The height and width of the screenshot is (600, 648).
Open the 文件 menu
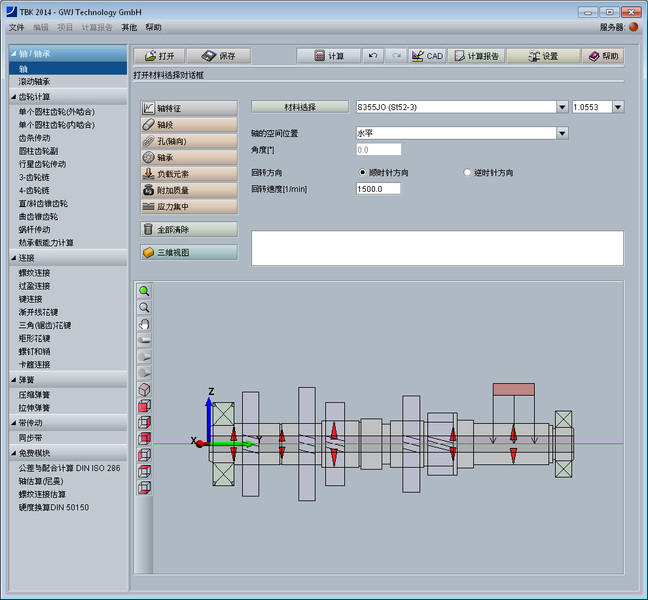pos(16,27)
